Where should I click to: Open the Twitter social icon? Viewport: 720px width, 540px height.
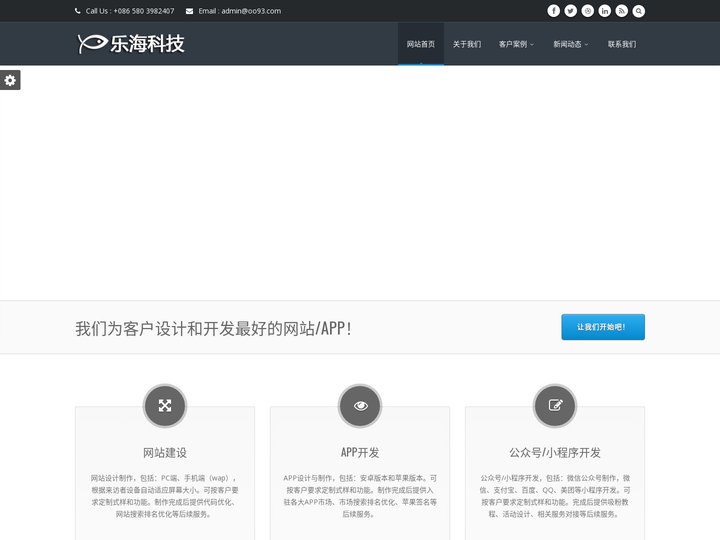tap(570, 11)
